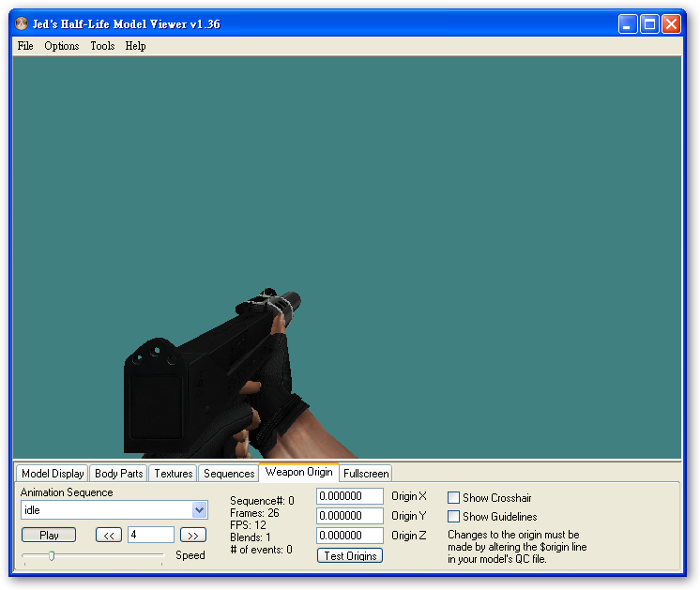Switch to the Model Display tab

[x=53, y=474]
